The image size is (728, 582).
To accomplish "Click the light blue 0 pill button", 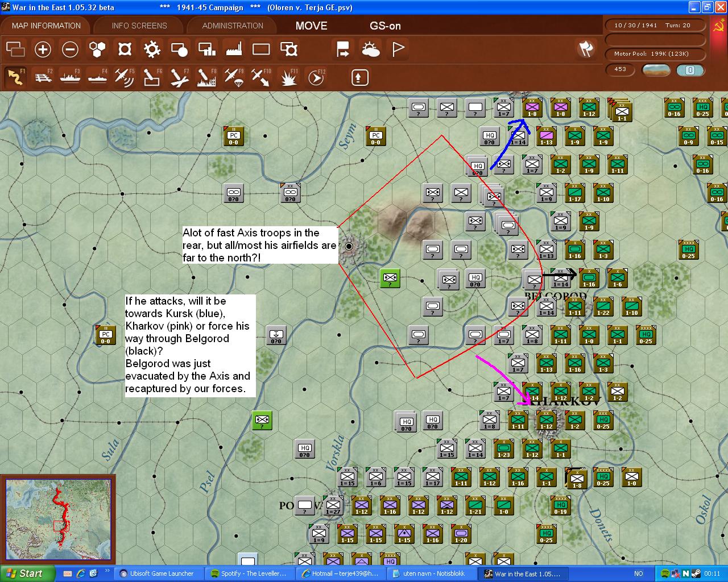I will pos(690,70).
